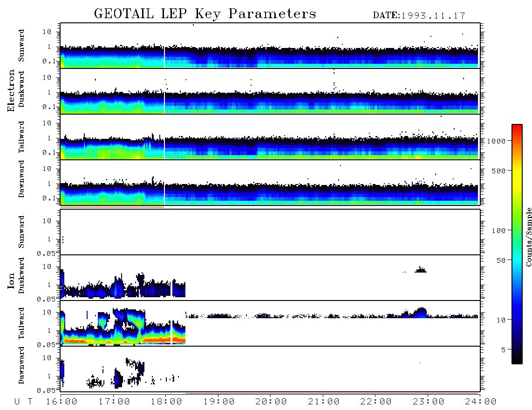The width and height of the screenshot is (532, 410).
Task: Select the "22:00" time tick label
Action: 376,402
